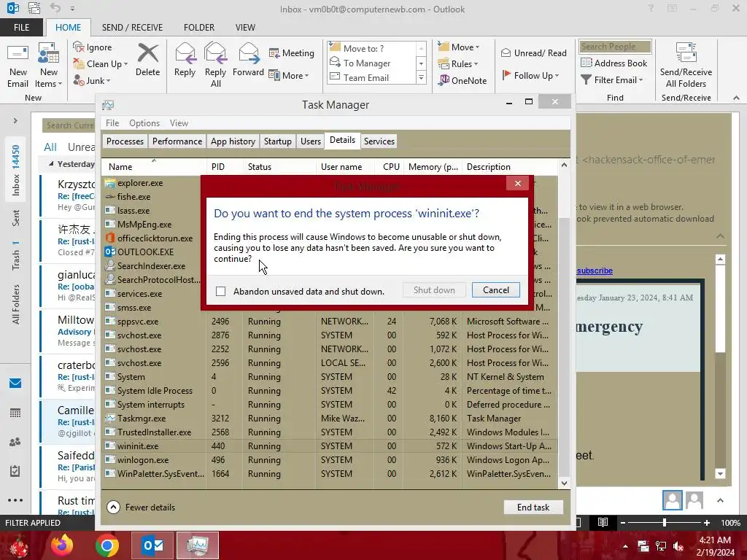Select wininit.exe row in Details list

point(329,446)
